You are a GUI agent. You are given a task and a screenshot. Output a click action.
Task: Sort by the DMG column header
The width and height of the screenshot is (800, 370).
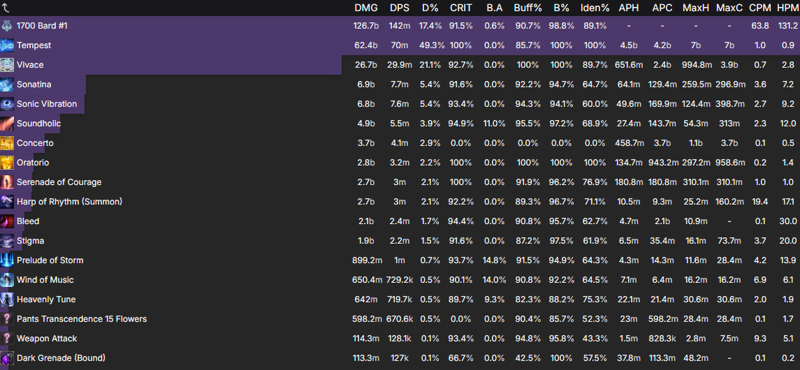point(365,8)
